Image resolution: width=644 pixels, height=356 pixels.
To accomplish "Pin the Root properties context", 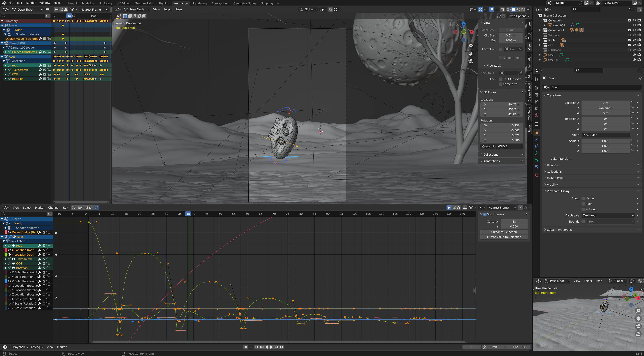I will tap(640, 78).
